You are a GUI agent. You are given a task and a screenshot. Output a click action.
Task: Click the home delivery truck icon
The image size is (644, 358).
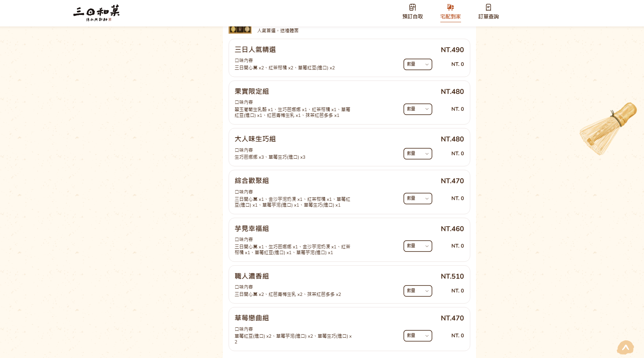coord(450,7)
